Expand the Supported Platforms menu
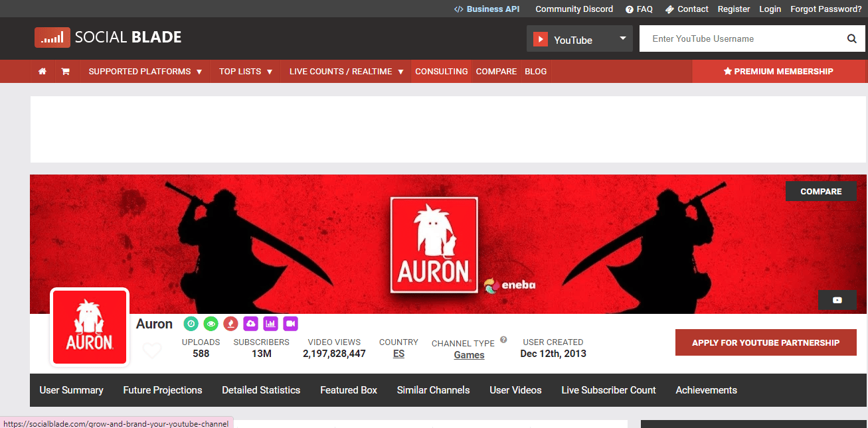Screen dimensions: 868x428 [x=145, y=72]
